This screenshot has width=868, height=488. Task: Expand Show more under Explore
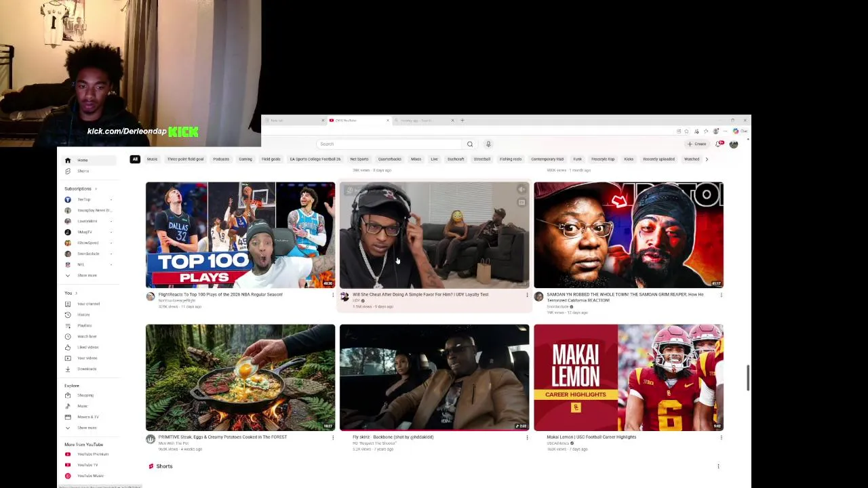click(x=88, y=428)
